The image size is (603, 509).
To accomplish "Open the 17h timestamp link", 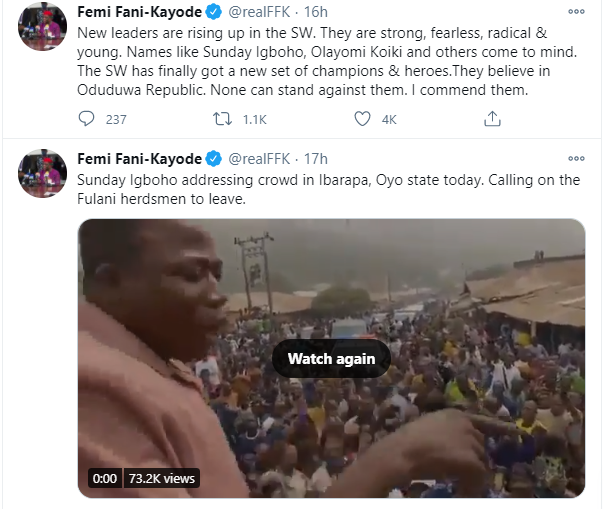I will [x=316, y=158].
